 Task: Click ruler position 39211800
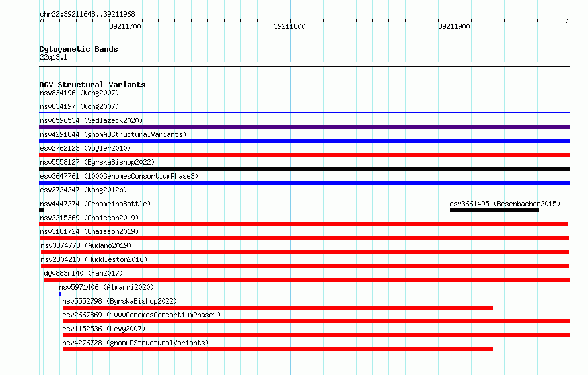(289, 26)
